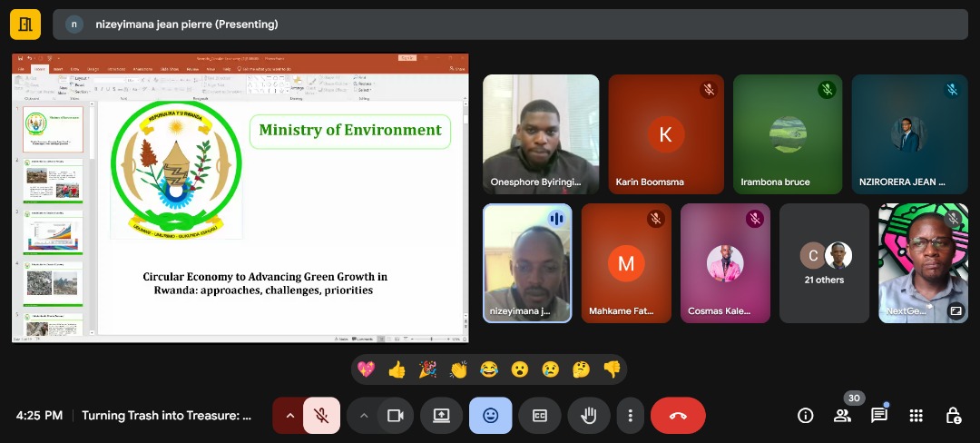This screenshot has width=980, height=443.
Task: Select the Mahkame Fat participant tile
Action: [626, 263]
